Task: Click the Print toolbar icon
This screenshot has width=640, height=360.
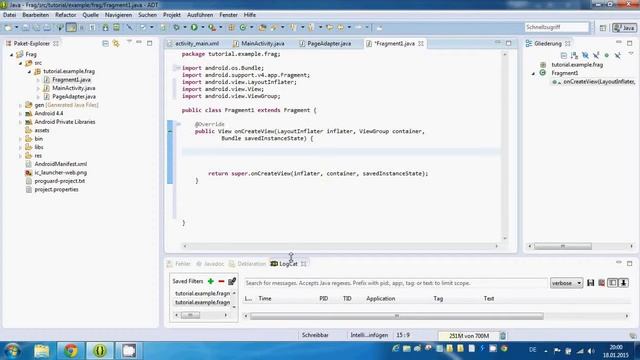Action: coord(47,27)
